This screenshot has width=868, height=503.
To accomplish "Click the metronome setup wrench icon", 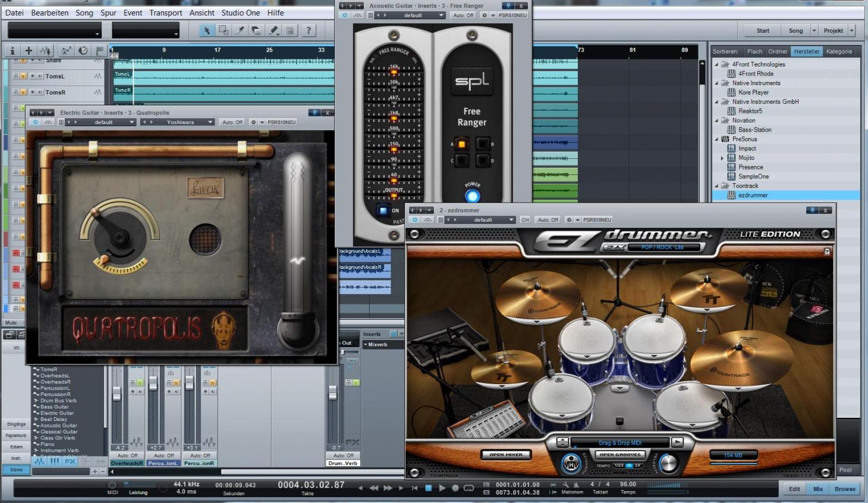I will tap(565, 485).
